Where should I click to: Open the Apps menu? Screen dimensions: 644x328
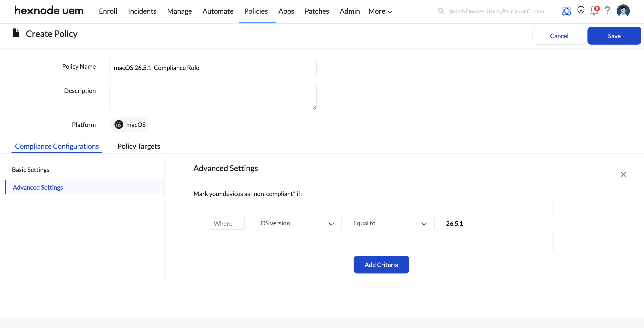tap(286, 11)
